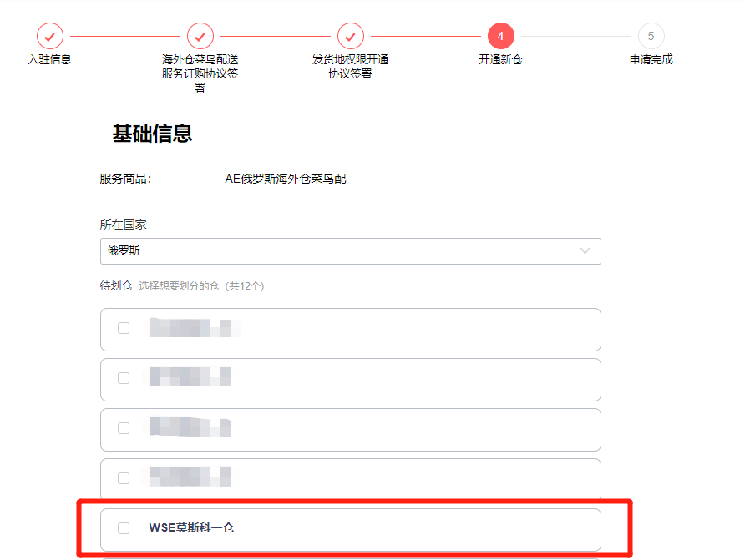
Task: Click the grey step 5 circle
Action: [x=651, y=36]
